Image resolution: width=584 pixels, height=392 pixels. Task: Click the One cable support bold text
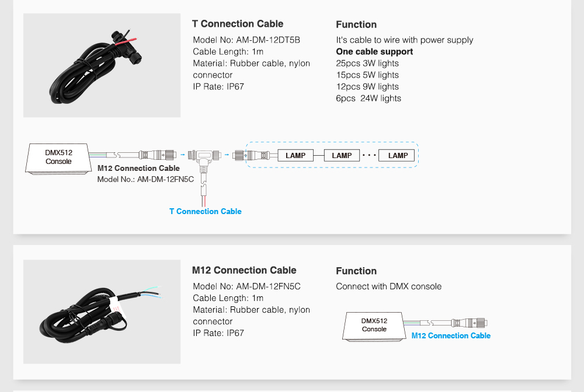coord(374,52)
